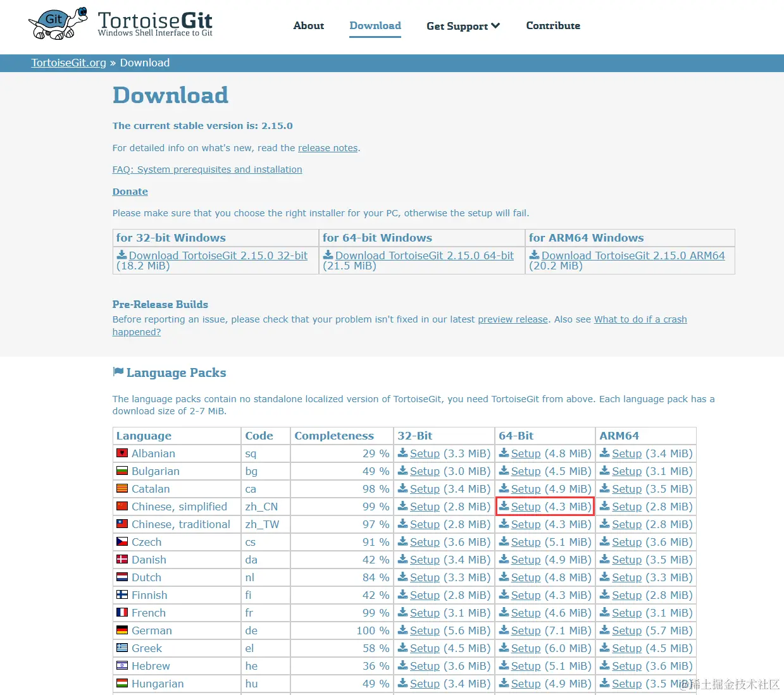
Task: Open FAQ: System prerequisites and installation
Action: (x=207, y=169)
